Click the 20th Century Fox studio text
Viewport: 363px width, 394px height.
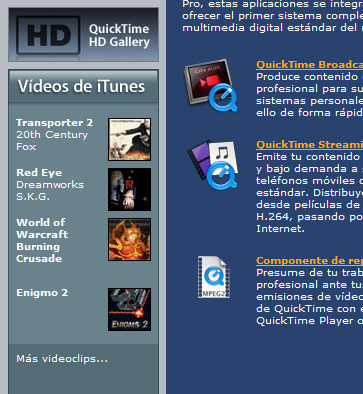[52, 141]
